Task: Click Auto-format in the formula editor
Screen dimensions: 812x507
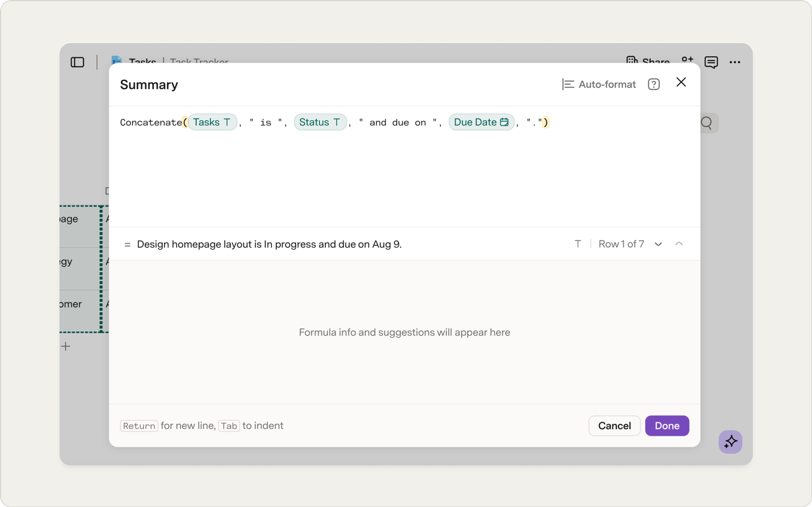Action: [599, 84]
